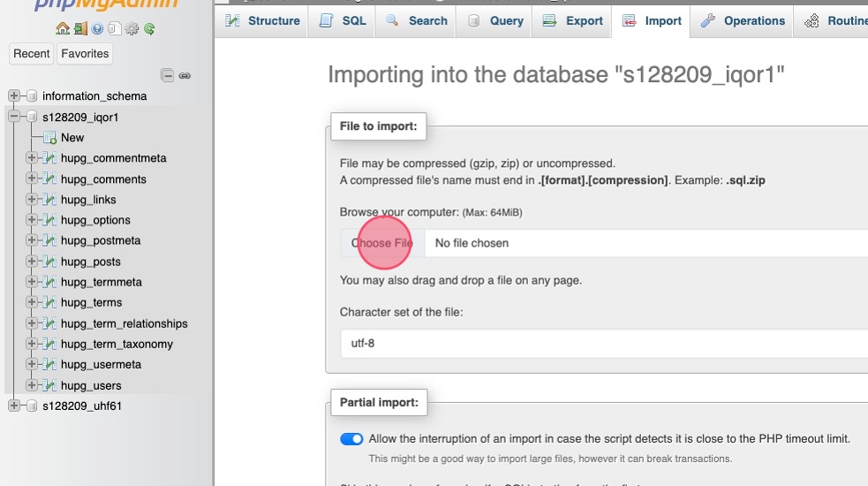This screenshot has height=486, width=868.
Task: Expand the information_schema database node
Action: click(x=14, y=96)
